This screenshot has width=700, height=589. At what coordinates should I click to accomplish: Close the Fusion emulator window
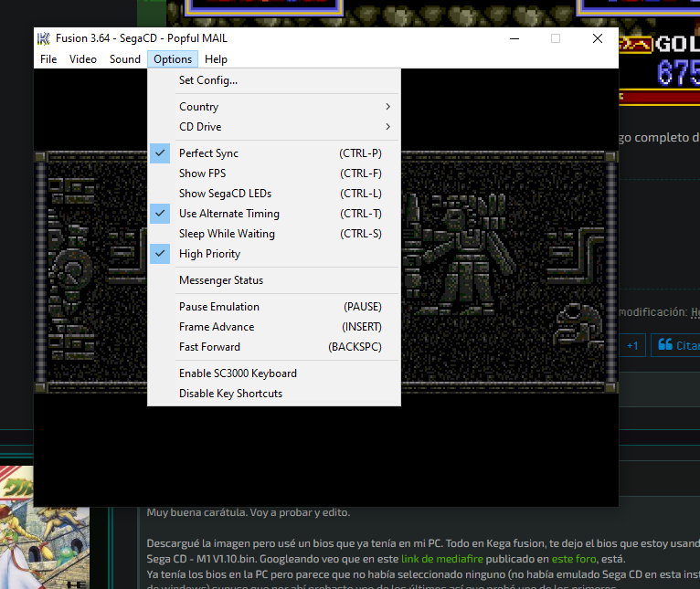[598, 39]
